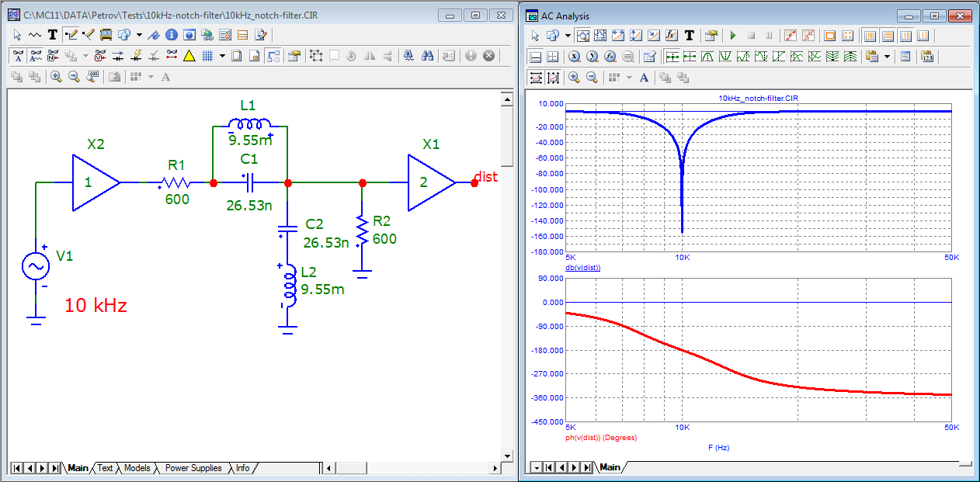Screen dimensions: 980x482
Task: Zoom out in the AC Analysis window
Action: [x=592, y=77]
